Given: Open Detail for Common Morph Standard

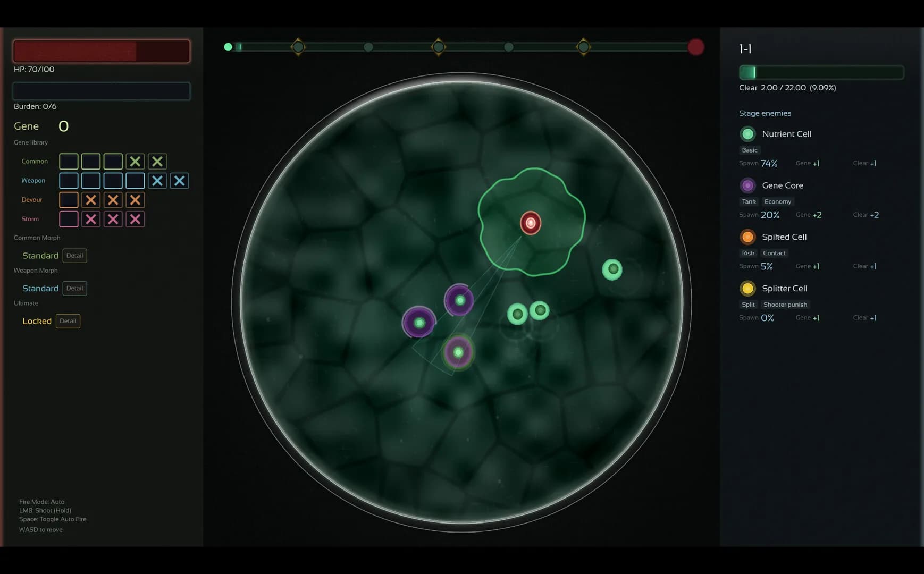Looking at the screenshot, I should click(74, 256).
